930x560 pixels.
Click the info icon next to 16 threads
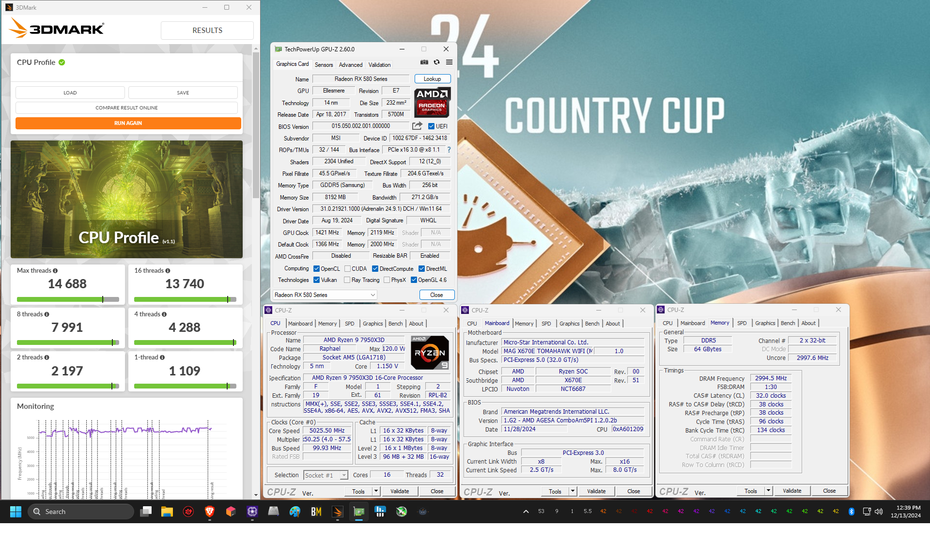click(168, 271)
